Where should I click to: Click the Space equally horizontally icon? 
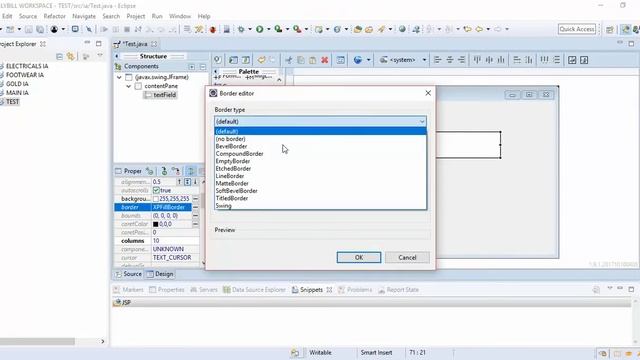544,60
